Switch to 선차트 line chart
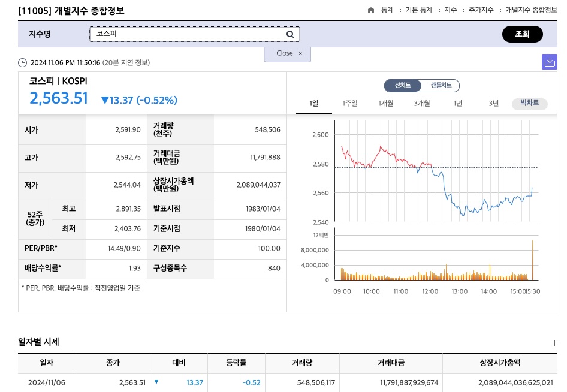The image size is (567, 392). pos(402,85)
